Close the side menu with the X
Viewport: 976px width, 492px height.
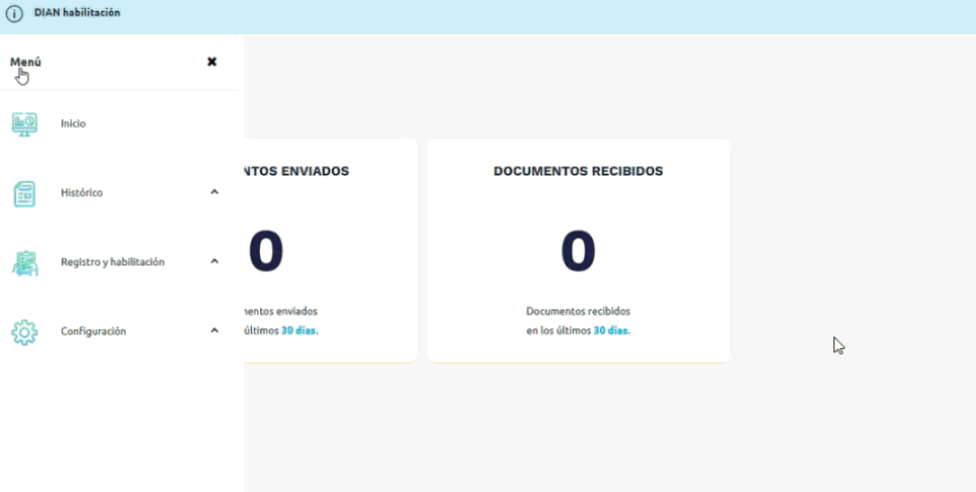(x=212, y=62)
